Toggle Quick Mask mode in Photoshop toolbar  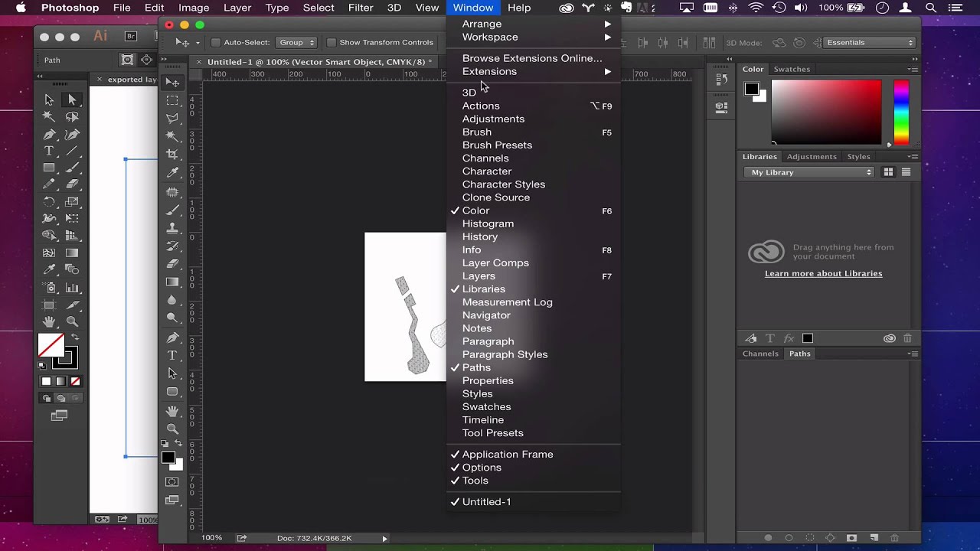pyautogui.click(x=173, y=482)
